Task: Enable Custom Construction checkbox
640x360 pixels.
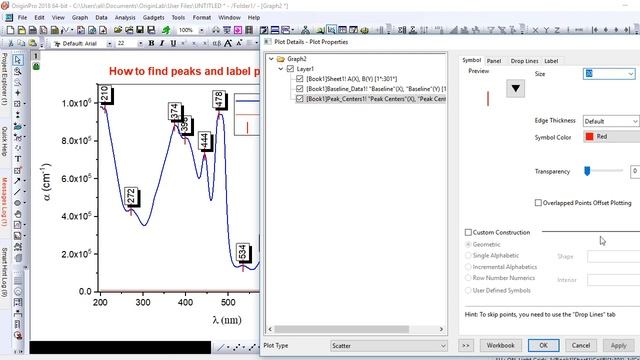Action: click(x=468, y=232)
